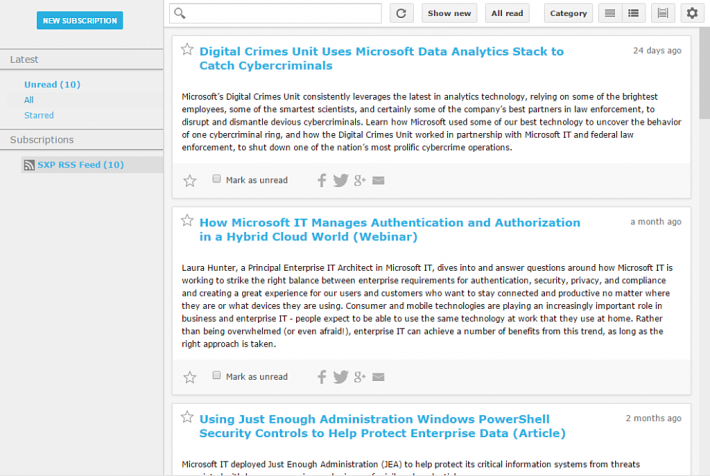The image size is (710, 476).
Task: Mark Hybrid Cloud Webinar article as unread
Action: tap(216, 375)
